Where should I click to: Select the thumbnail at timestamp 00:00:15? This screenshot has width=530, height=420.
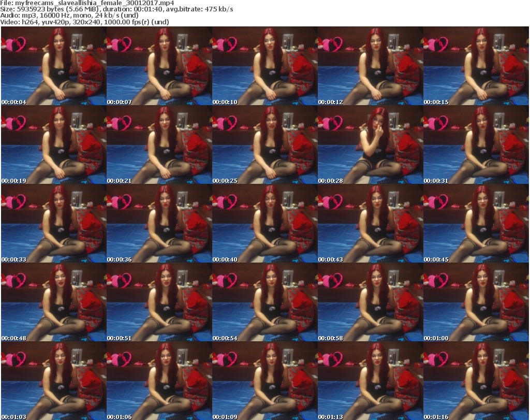point(476,66)
